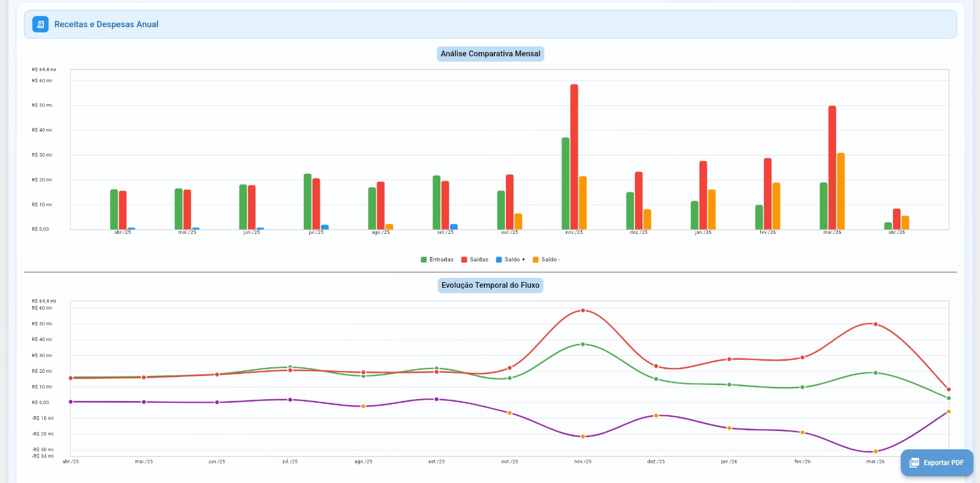Click the green Entradas bar for jul./25
The image size is (980, 483).
pos(307,201)
